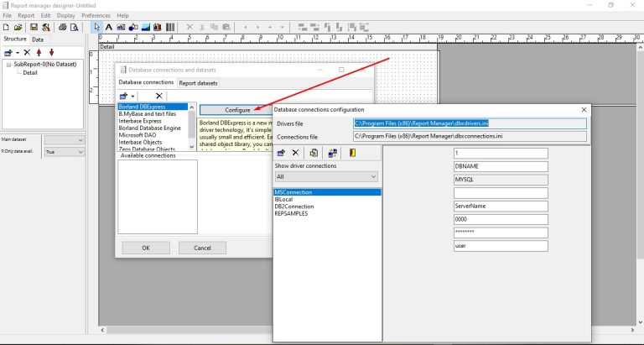This screenshot has width=644, height=345.
Task: Open the Preferences menu
Action: (96, 16)
